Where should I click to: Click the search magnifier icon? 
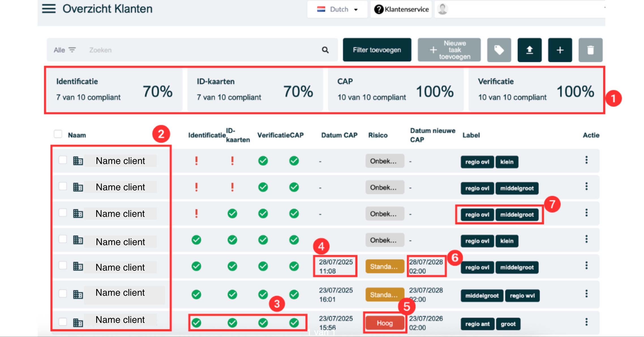325,50
